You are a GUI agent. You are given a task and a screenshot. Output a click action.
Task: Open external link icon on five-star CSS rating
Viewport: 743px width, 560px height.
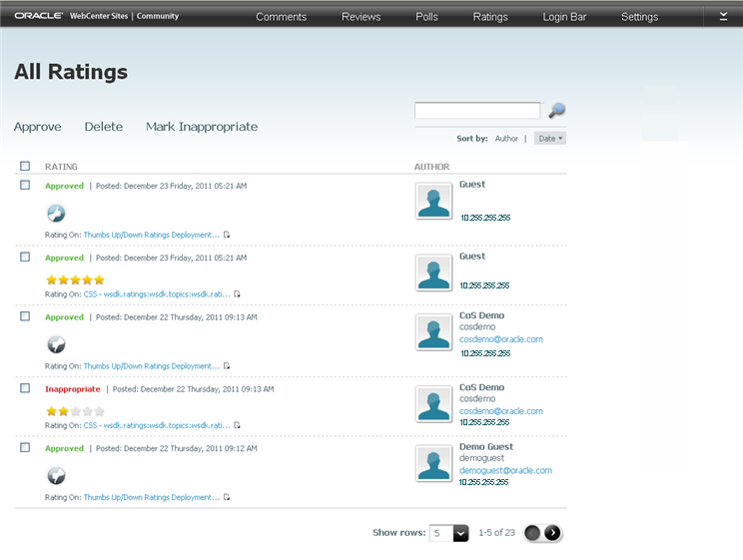(237, 293)
